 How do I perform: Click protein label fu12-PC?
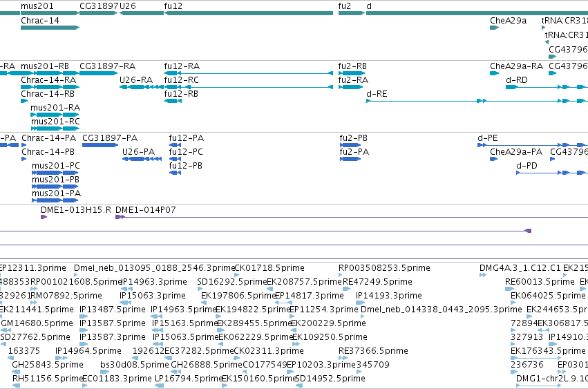[x=186, y=152]
